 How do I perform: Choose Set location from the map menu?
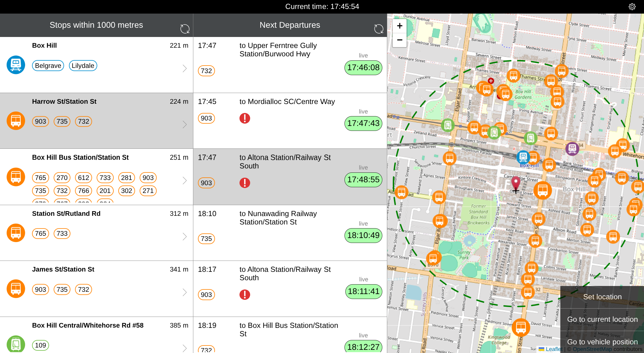(x=602, y=297)
